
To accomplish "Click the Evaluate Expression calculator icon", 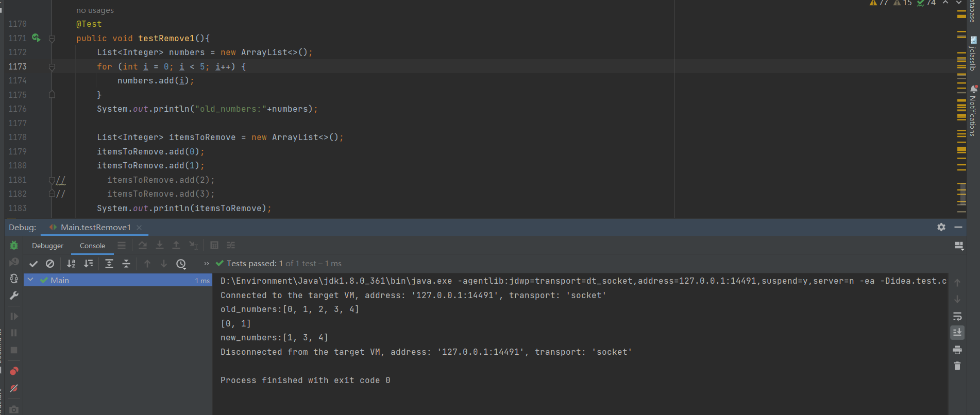I will tap(214, 245).
